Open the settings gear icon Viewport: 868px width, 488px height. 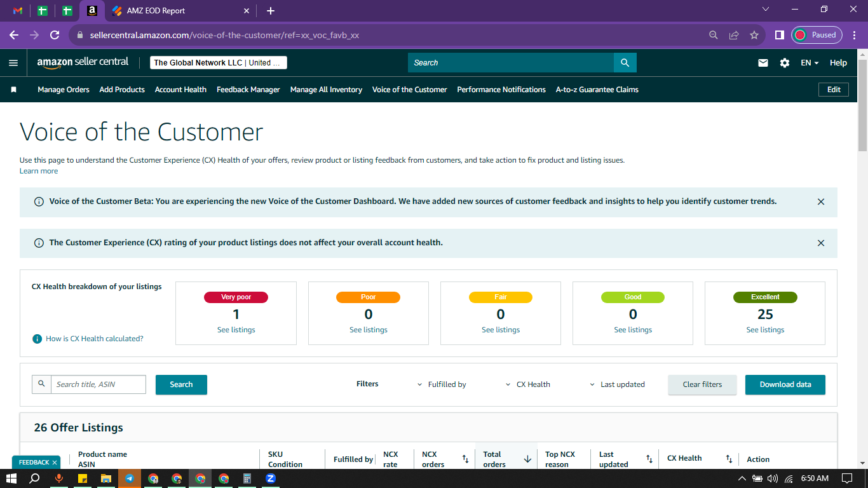point(785,63)
